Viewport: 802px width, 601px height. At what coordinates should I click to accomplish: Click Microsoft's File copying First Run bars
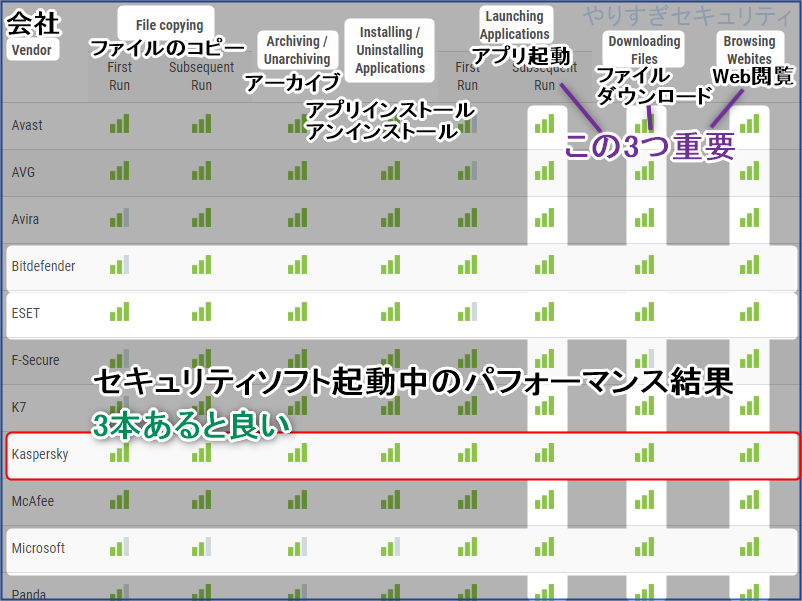pos(119,547)
